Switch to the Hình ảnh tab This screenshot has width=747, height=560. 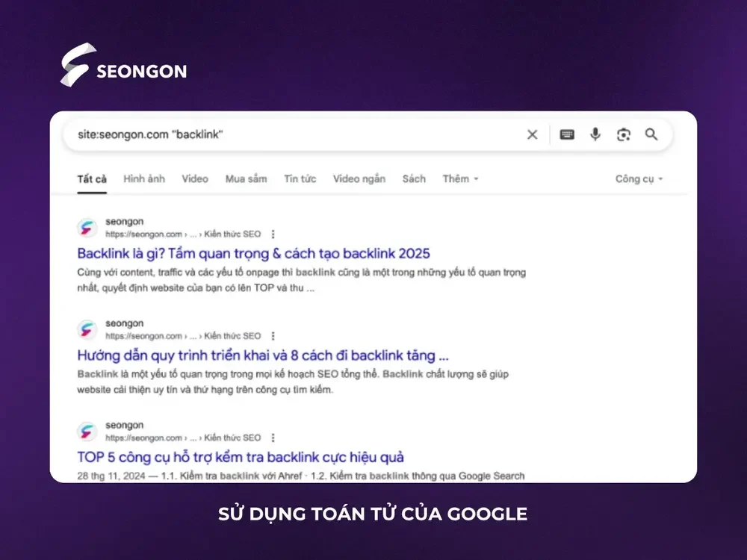(144, 179)
